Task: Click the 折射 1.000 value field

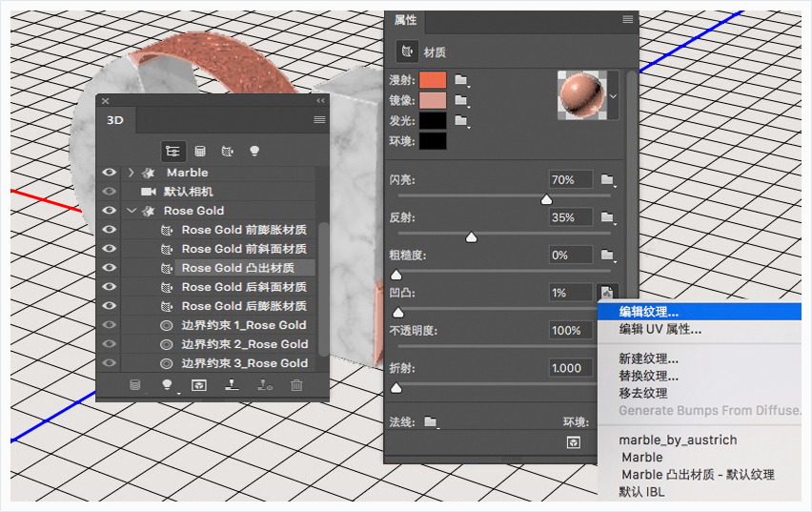Action: click(x=571, y=368)
